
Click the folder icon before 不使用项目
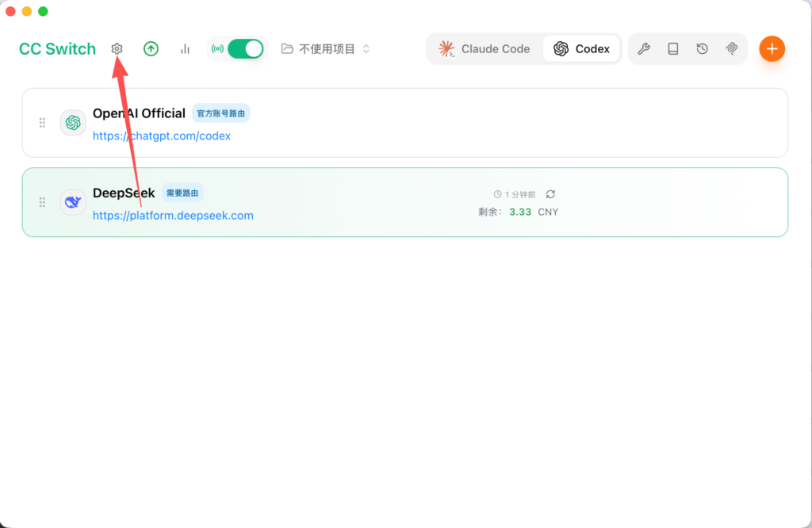pos(287,48)
